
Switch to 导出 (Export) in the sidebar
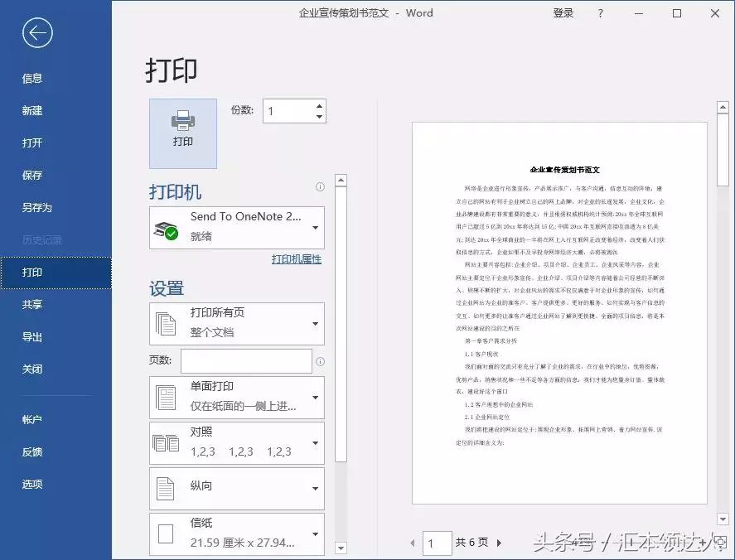(31, 336)
